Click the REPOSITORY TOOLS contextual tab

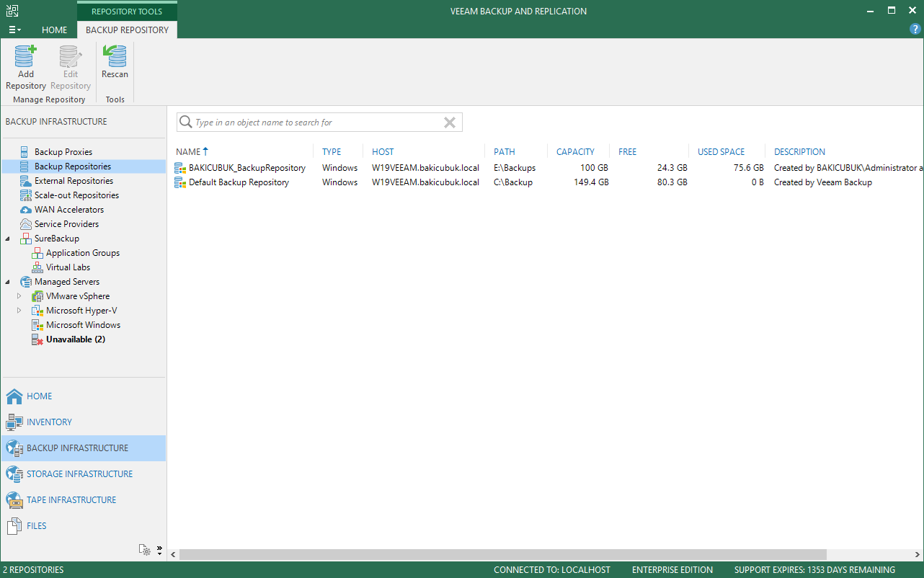click(x=127, y=11)
